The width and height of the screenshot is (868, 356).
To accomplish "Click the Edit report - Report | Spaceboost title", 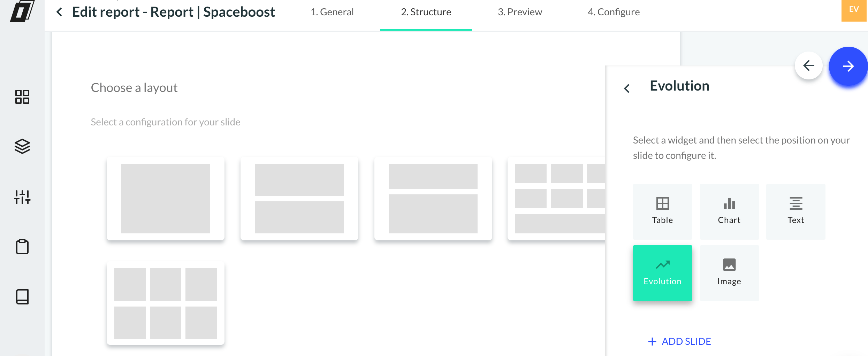I will click(x=174, y=12).
